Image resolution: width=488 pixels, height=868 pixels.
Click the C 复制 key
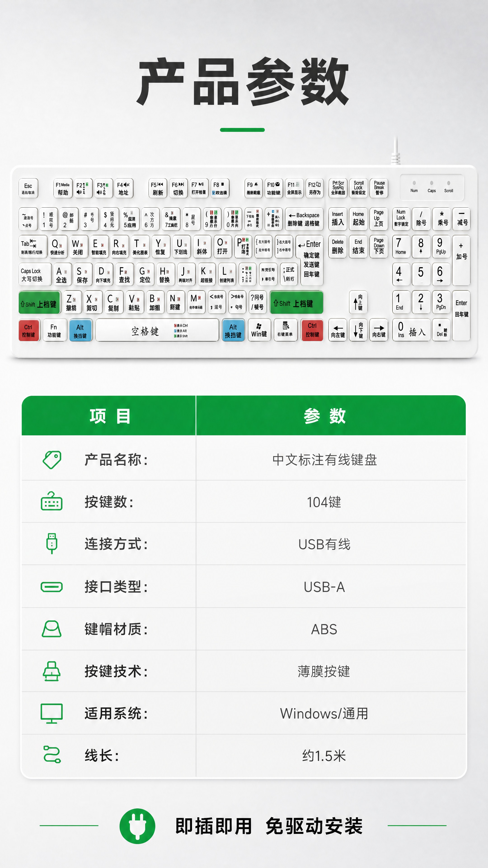coord(113,302)
